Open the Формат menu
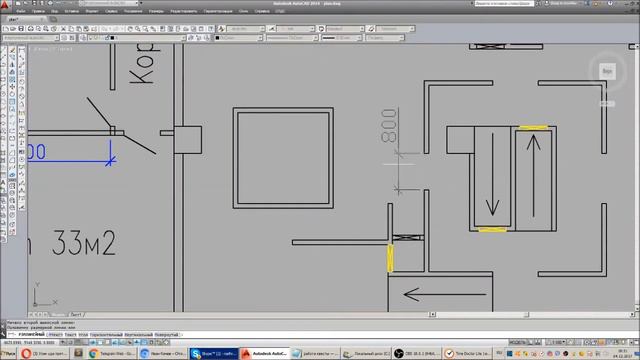 (x=92, y=11)
